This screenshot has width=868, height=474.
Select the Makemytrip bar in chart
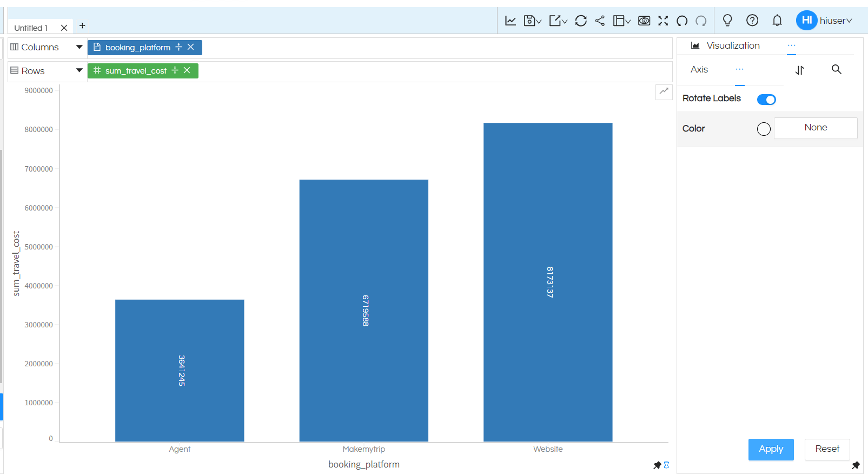(364, 311)
